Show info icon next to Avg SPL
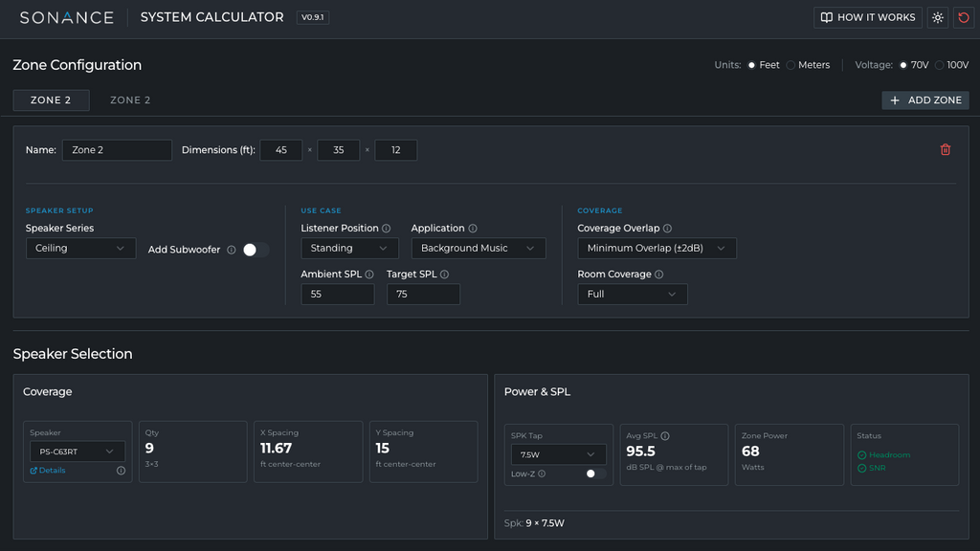Screen dimensions: 980x551 pyautogui.click(x=665, y=436)
